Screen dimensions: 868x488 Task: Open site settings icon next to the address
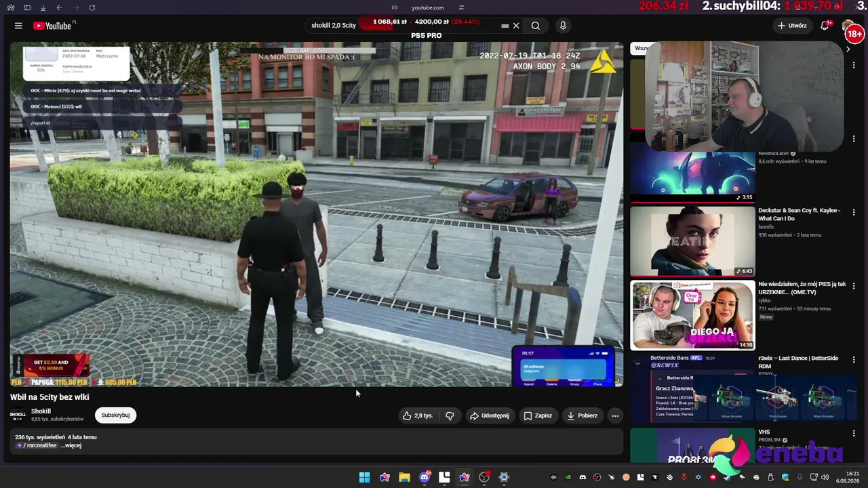pos(461,7)
